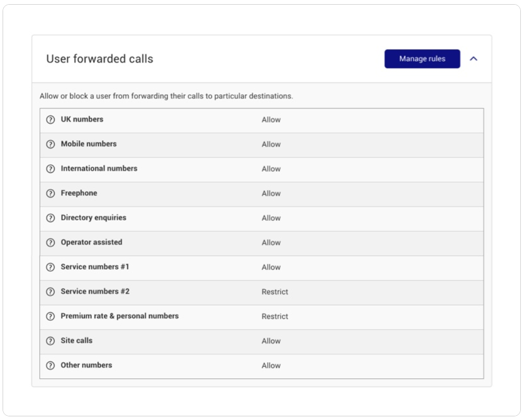The height and width of the screenshot is (420, 525).
Task: Select the UK numbers label
Action: tap(82, 119)
